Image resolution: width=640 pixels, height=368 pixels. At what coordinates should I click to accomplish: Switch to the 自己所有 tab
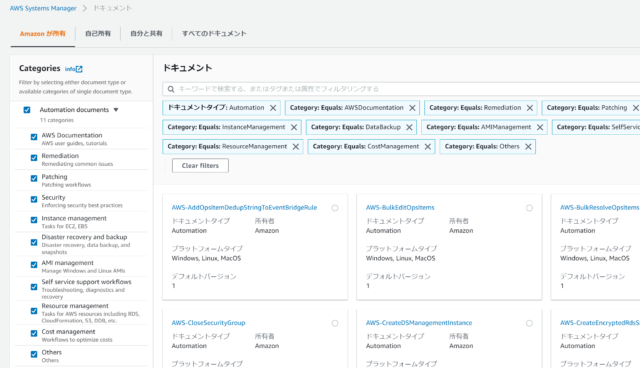point(98,33)
